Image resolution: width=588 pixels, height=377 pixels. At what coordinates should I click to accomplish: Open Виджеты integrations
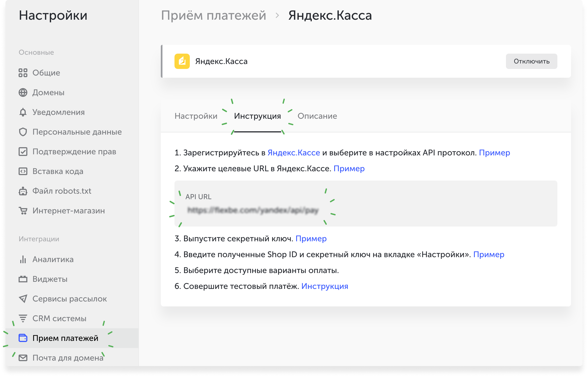72,279
